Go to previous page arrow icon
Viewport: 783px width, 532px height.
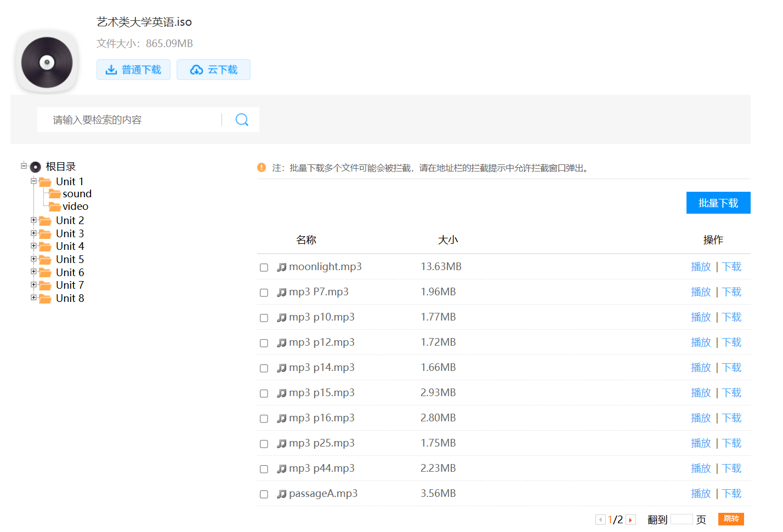pyautogui.click(x=600, y=520)
